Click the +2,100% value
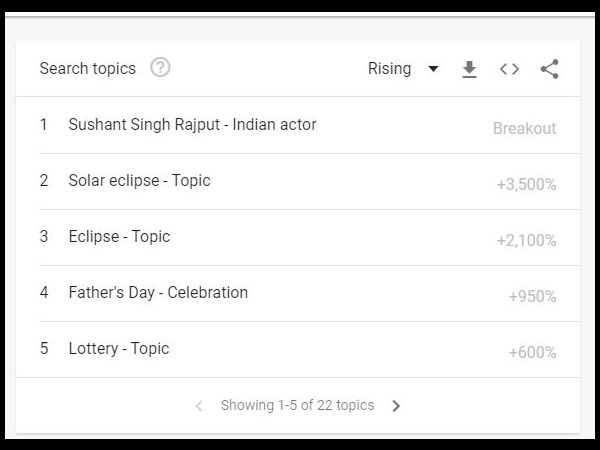600x450 pixels. click(527, 241)
